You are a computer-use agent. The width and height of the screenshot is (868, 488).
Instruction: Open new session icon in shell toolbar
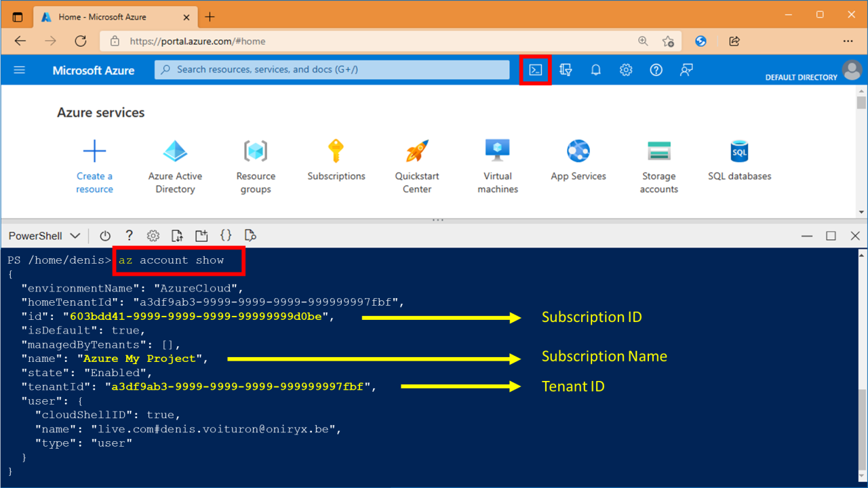point(201,236)
